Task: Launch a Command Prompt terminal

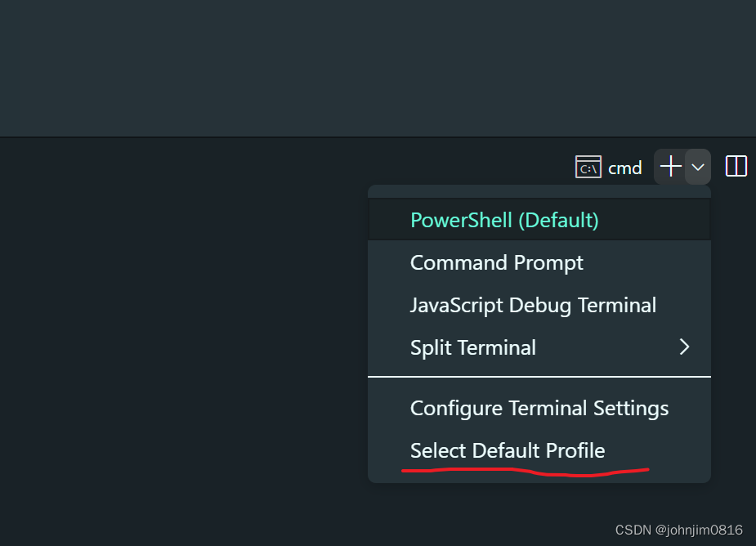Action: click(x=496, y=262)
